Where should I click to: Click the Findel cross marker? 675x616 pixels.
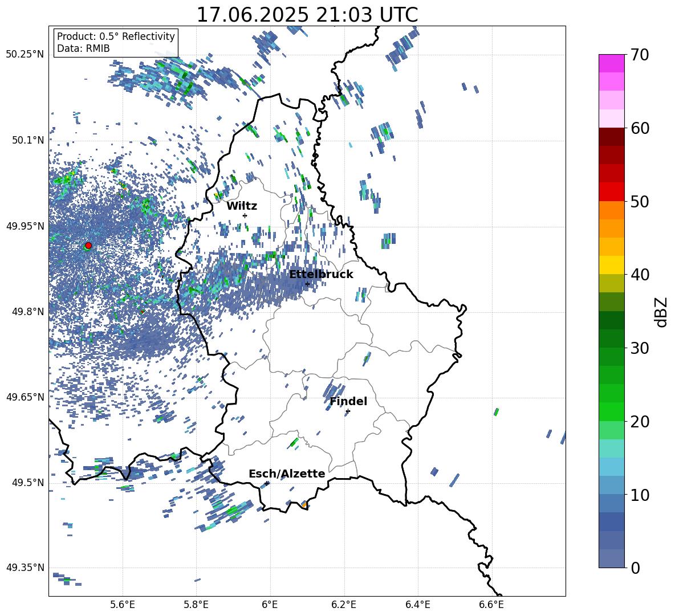pos(348,411)
